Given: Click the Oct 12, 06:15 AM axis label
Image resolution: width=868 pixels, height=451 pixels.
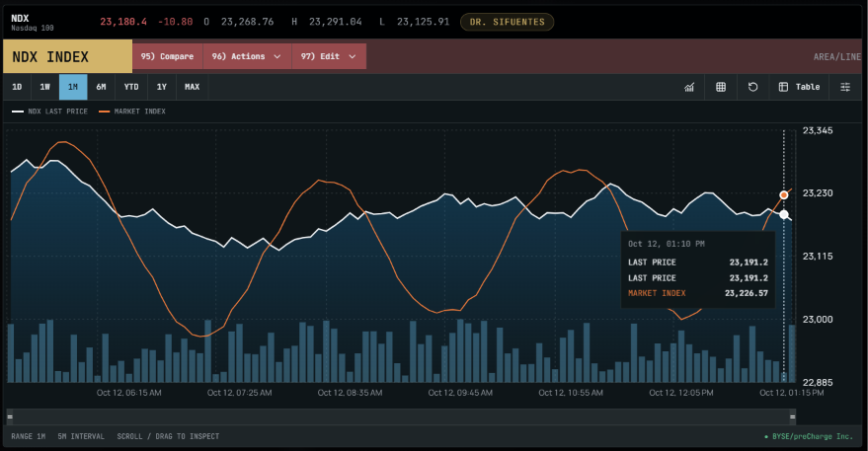Looking at the screenshot, I should point(129,393).
